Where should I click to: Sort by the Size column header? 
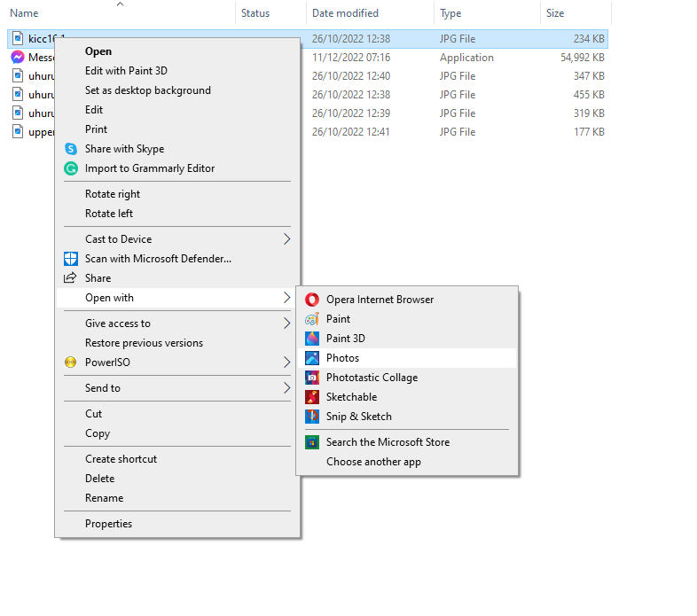pos(555,13)
